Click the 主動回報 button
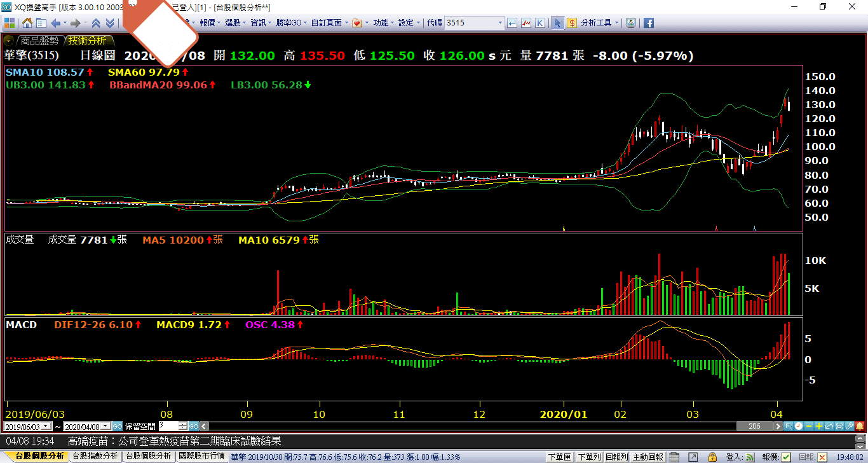Viewport: 868px width, 463px height. (648, 457)
